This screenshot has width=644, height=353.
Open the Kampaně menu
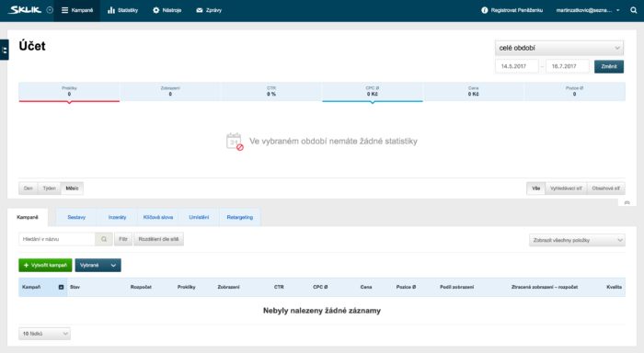77,10
